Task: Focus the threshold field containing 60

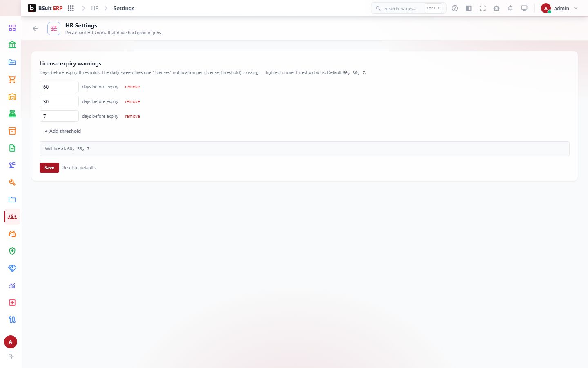Action: (59, 87)
